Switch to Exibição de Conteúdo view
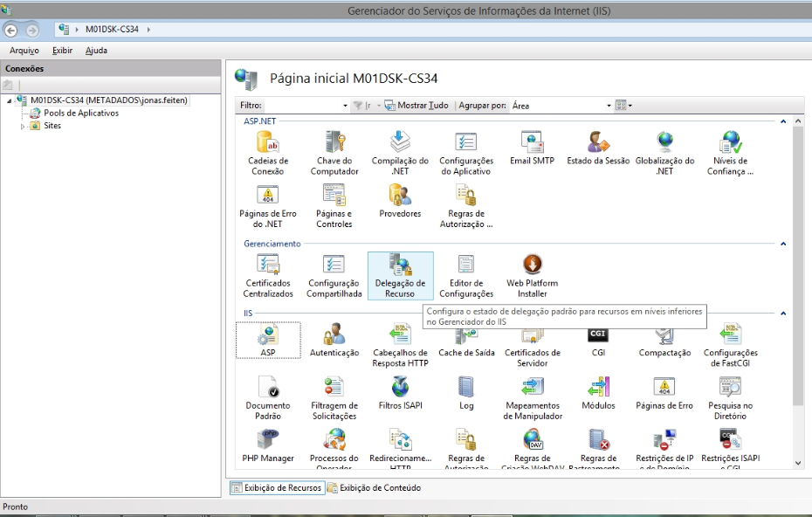Viewport: 812px width, 517px height. point(374,488)
